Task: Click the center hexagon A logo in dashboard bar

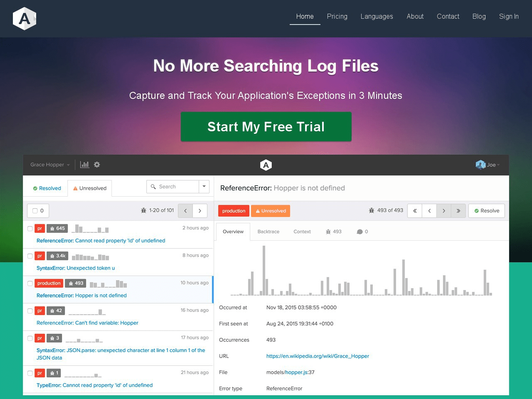Action: (266, 165)
